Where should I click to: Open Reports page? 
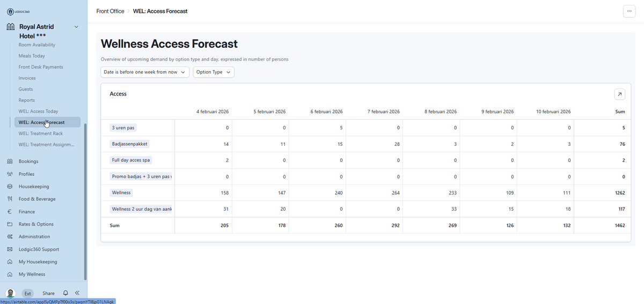(27, 100)
